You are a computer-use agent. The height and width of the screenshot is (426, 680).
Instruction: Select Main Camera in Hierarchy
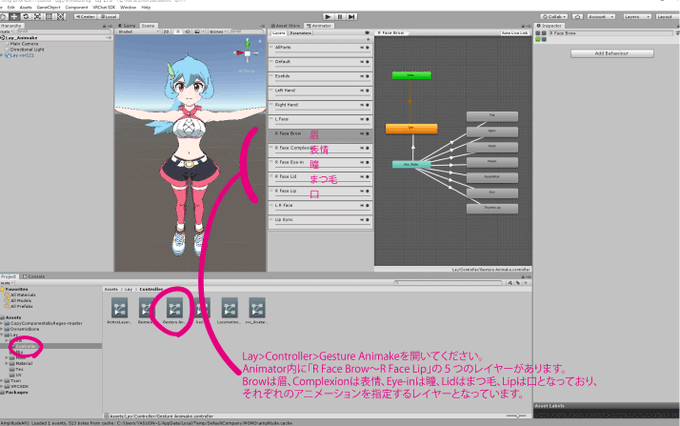pos(24,44)
